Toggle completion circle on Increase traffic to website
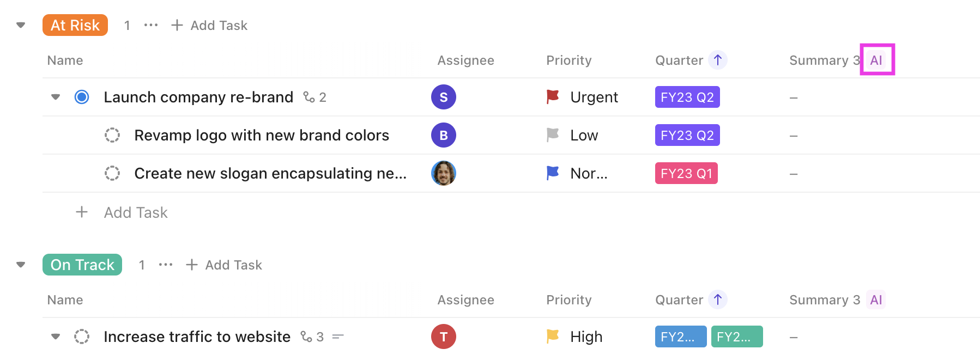Screen dimensions: 980x355 [x=82, y=336]
